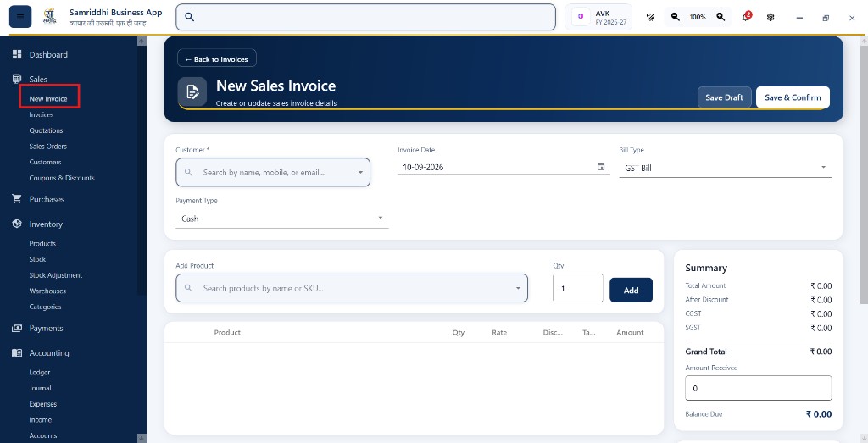Open Coupons & Discounts in sidebar
The height and width of the screenshot is (443, 868).
pyautogui.click(x=62, y=178)
